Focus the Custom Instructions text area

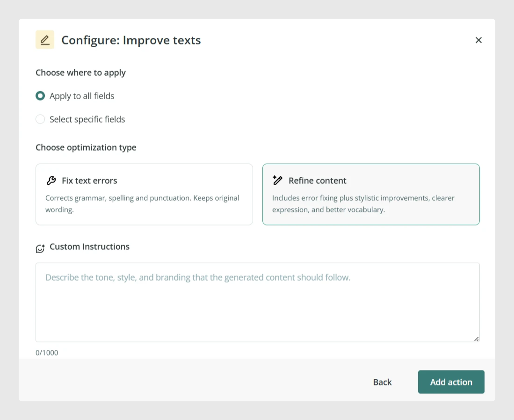[258, 302]
